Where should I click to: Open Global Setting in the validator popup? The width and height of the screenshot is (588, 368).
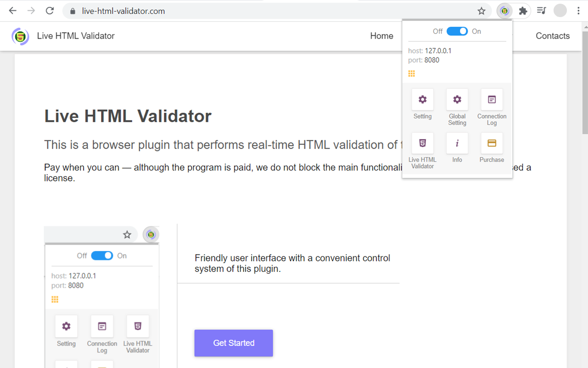tap(457, 99)
